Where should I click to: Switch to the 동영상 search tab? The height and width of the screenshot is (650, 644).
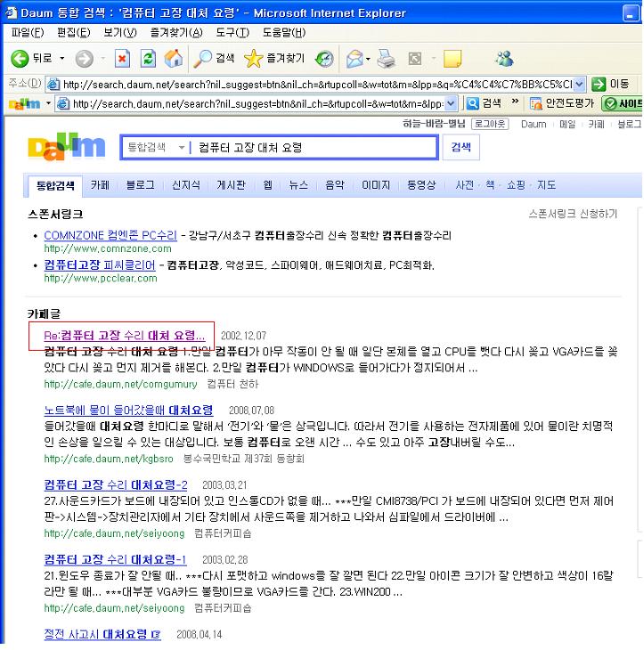pyautogui.click(x=421, y=185)
